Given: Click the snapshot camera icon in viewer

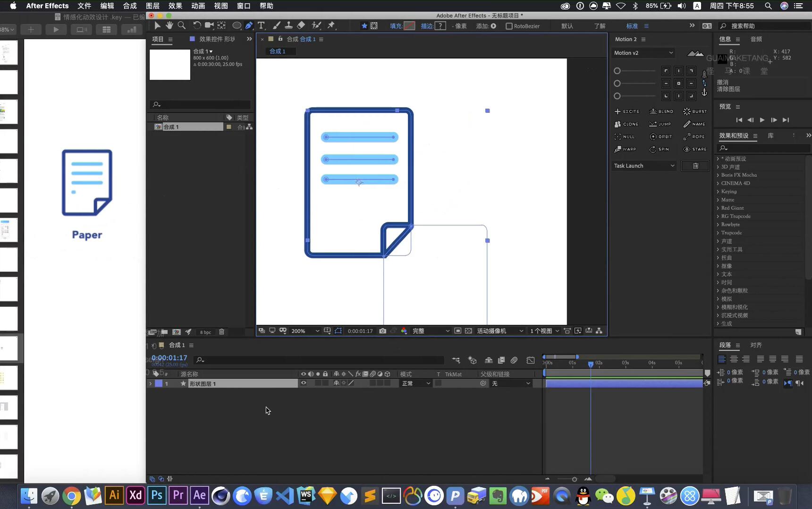Looking at the screenshot, I should click(382, 331).
